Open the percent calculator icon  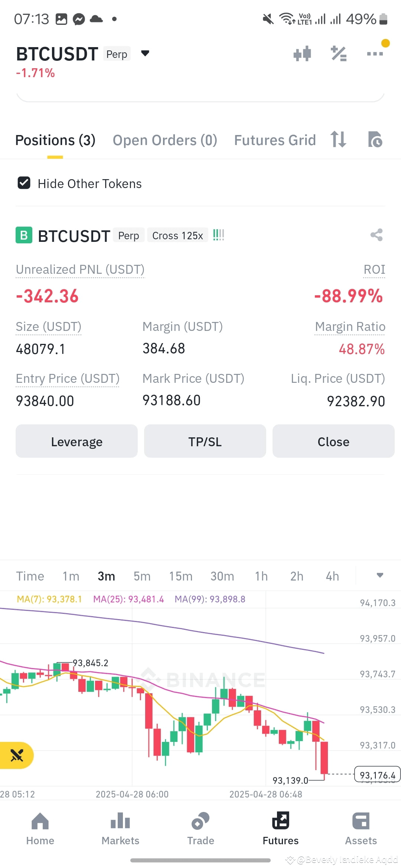click(x=339, y=54)
